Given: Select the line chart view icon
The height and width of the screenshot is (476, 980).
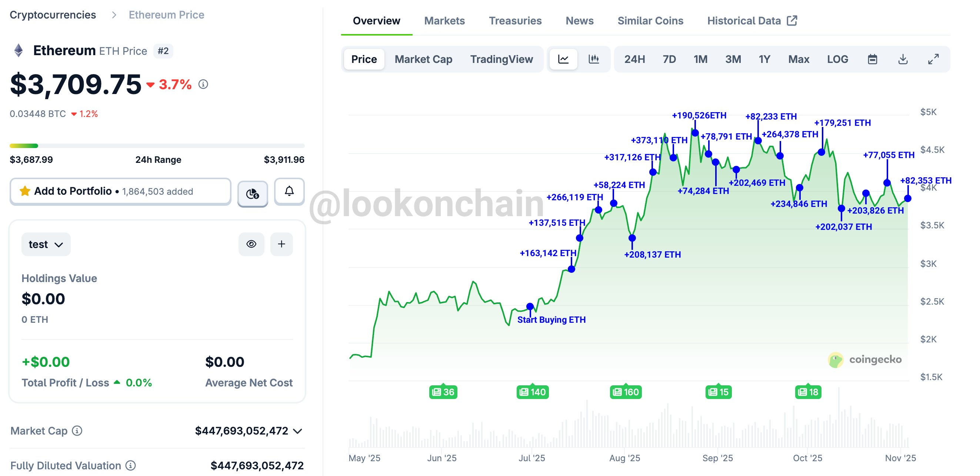Looking at the screenshot, I should pos(563,59).
